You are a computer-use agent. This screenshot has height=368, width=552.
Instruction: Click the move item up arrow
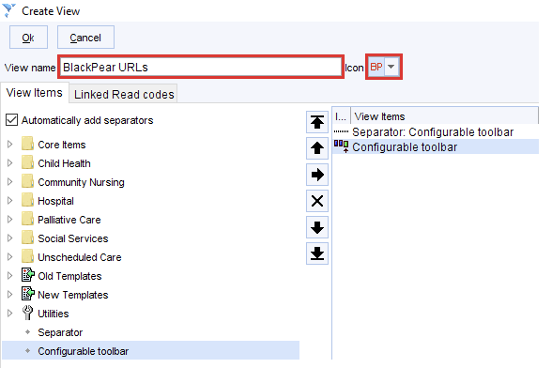(317, 148)
